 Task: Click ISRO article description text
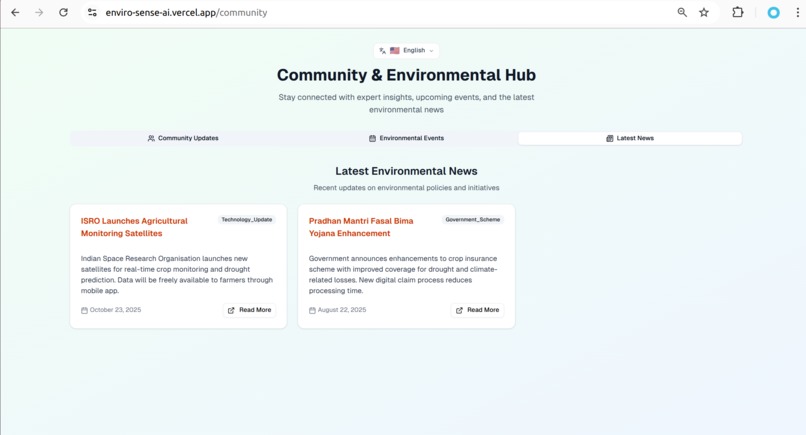177,275
